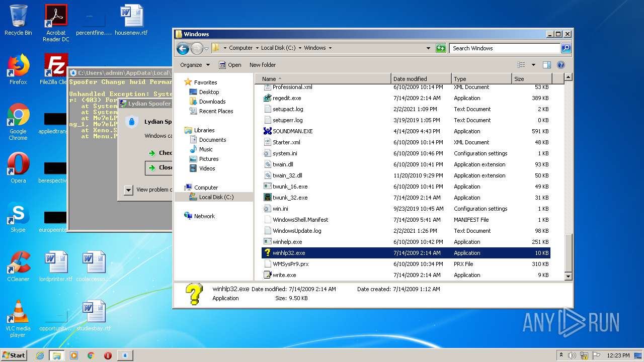Open Explorer help question icon
This screenshot has height=362, width=644.
tap(561, 65)
